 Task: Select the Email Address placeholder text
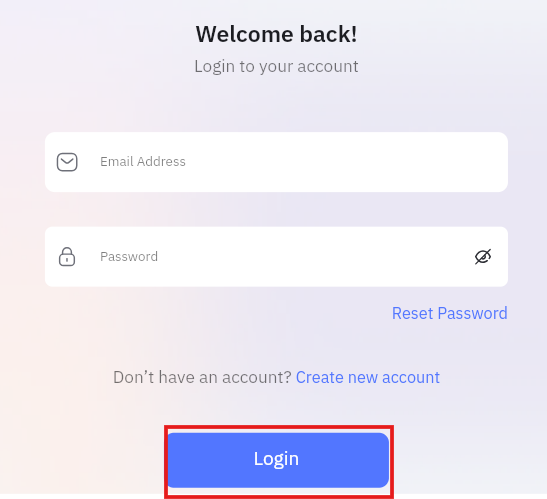[x=143, y=162]
